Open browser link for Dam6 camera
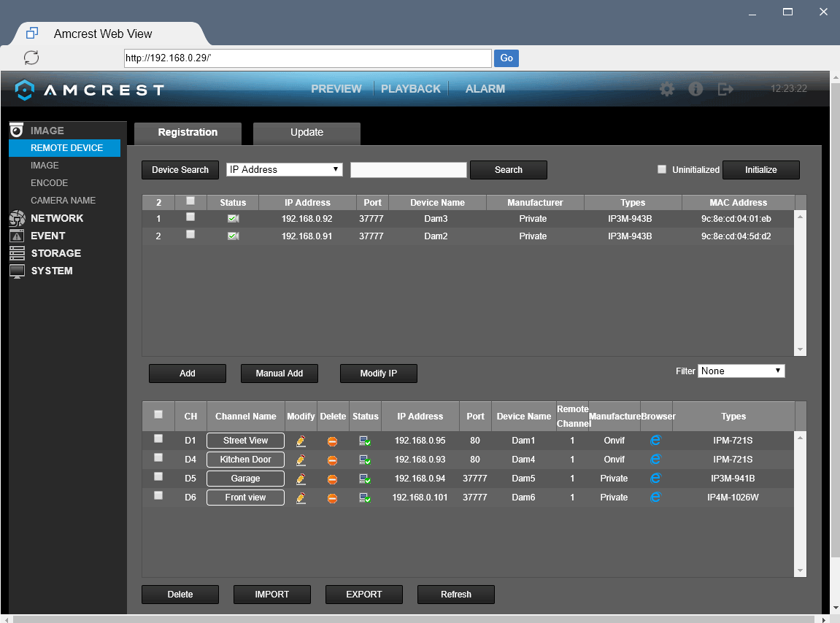840x623 pixels. click(655, 497)
